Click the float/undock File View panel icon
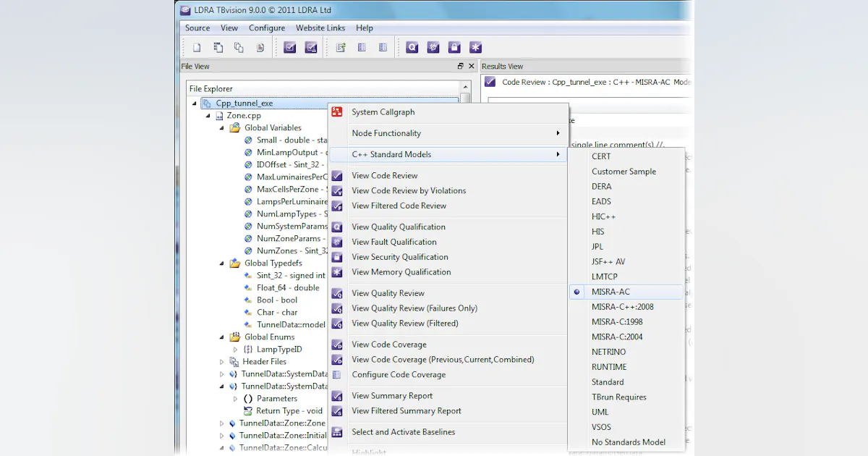Viewport: 868px width, 456px height. [x=461, y=66]
